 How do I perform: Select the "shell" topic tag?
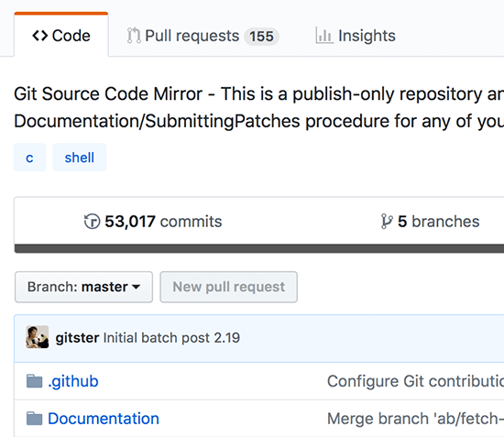tap(80, 158)
